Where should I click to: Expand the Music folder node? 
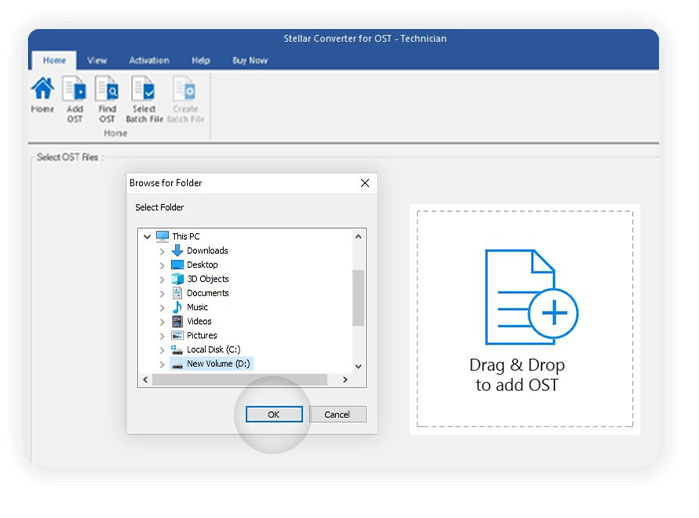click(x=162, y=308)
